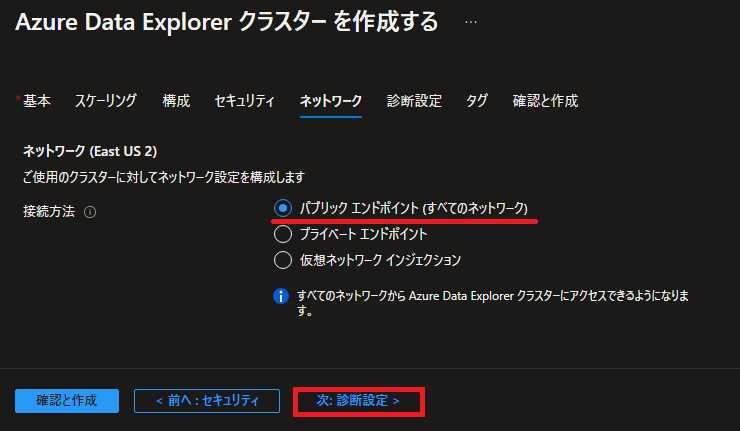Click the blue 確認と作成 button
The image size is (740, 431).
click(67, 401)
